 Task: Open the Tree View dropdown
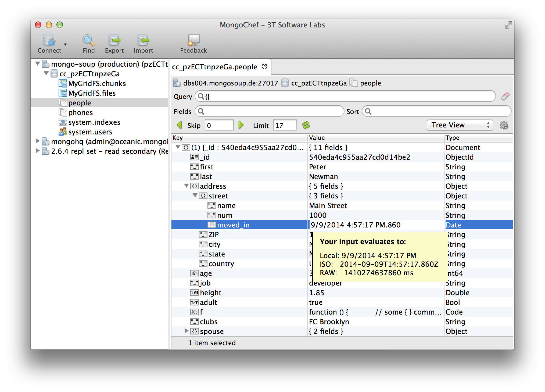tap(460, 125)
